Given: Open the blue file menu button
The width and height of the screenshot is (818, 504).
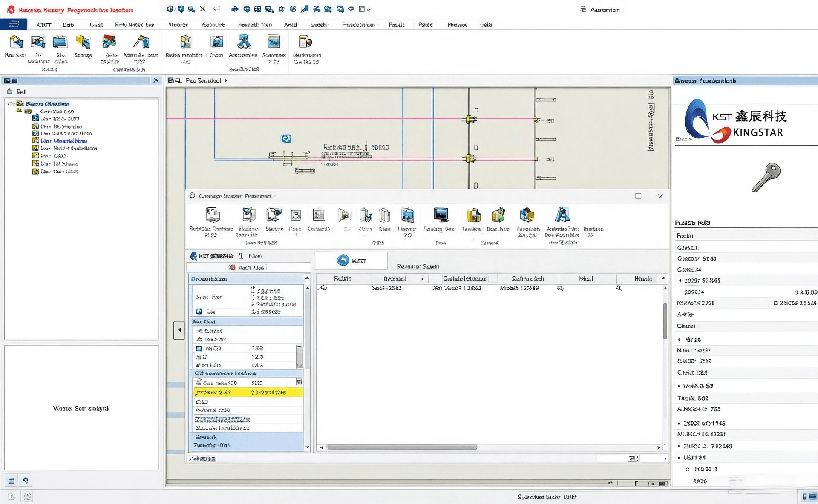Looking at the screenshot, I should point(14,24).
